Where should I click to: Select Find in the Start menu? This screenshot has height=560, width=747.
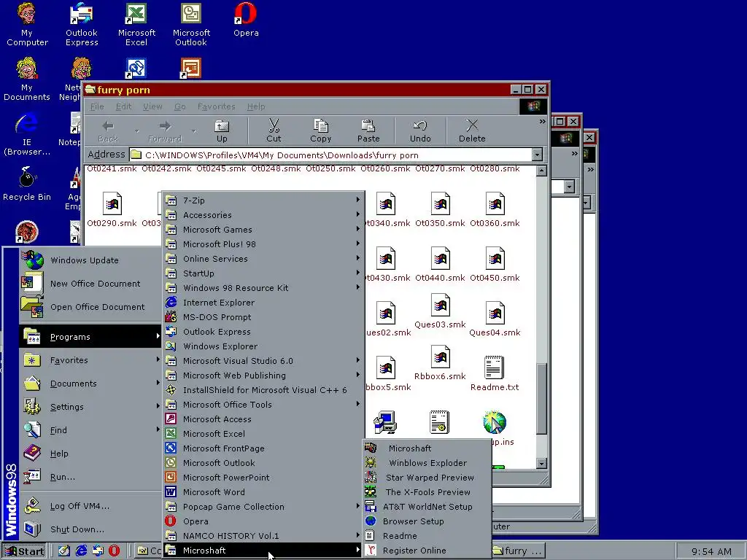click(90, 430)
